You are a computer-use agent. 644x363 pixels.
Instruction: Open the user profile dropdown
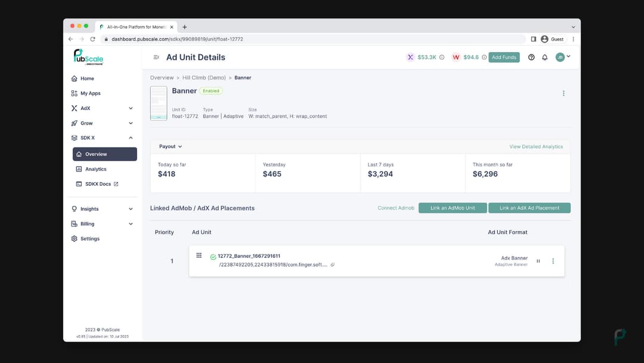[x=563, y=57]
